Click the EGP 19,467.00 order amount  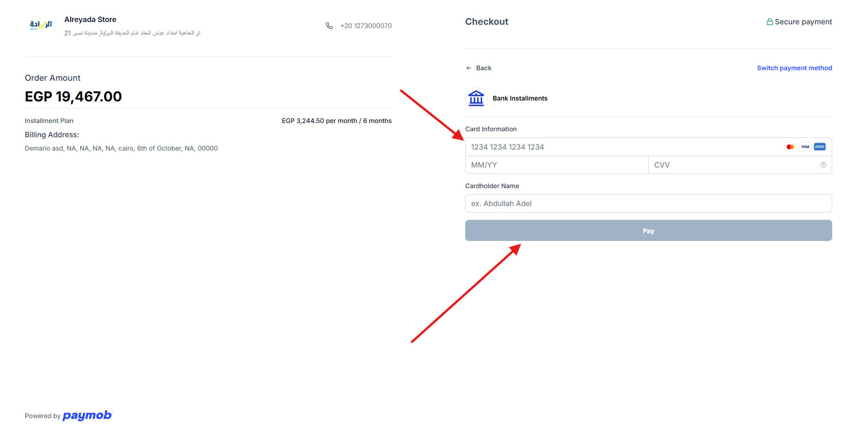(73, 96)
